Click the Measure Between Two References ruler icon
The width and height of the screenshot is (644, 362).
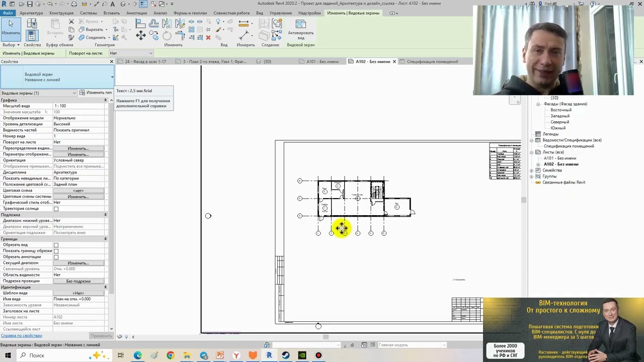(x=244, y=23)
